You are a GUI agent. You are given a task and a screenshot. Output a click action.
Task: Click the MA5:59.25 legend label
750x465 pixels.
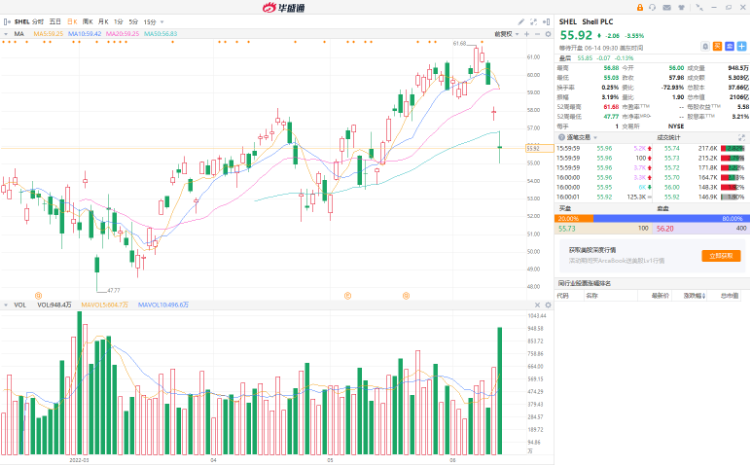click(48, 34)
